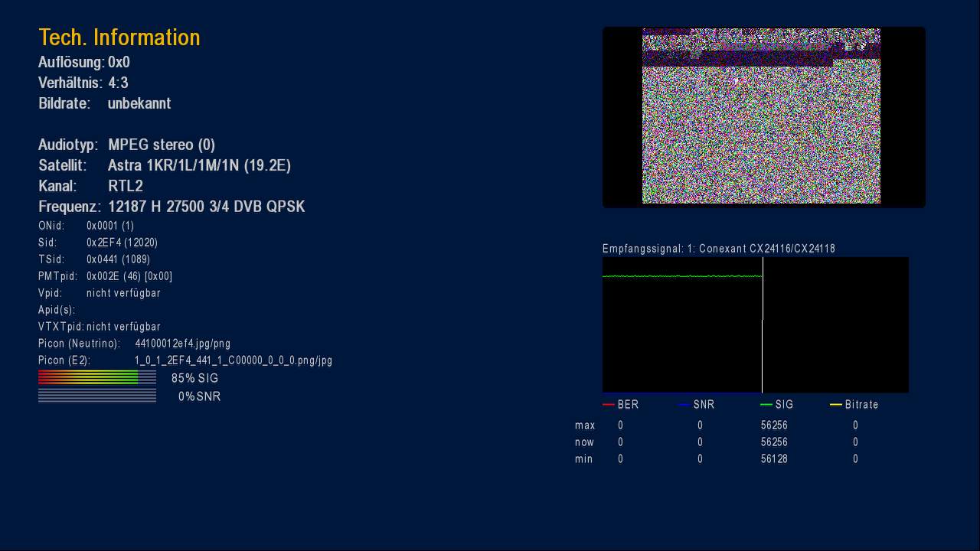The image size is (980, 551).
Task: Select the MPEG stereo audio type value
Action: (x=162, y=145)
